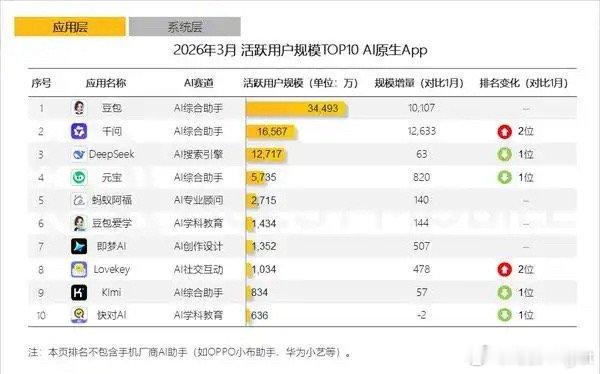Click the app name 即梦AI

click(x=111, y=246)
